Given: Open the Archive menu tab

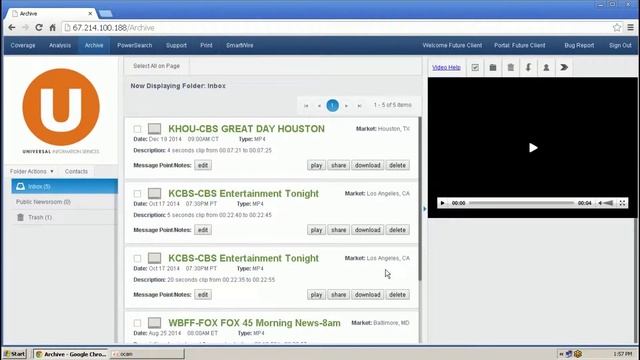Looking at the screenshot, I should [x=94, y=45].
